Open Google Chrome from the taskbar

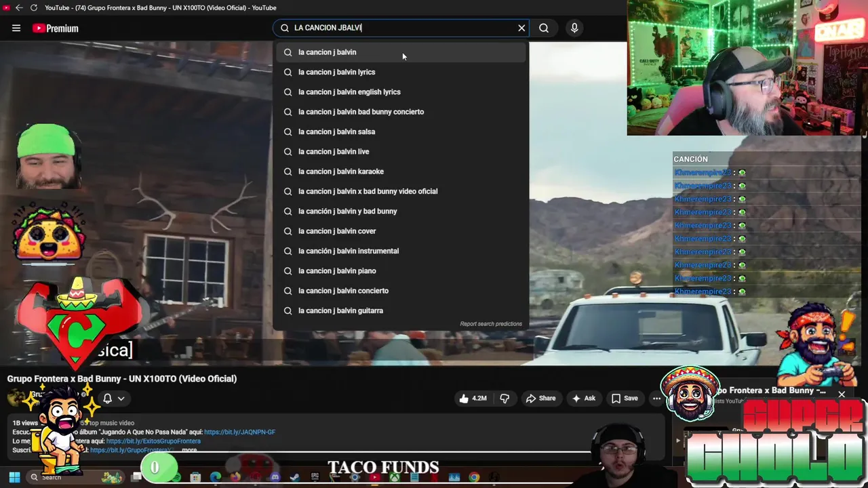click(x=474, y=477)
